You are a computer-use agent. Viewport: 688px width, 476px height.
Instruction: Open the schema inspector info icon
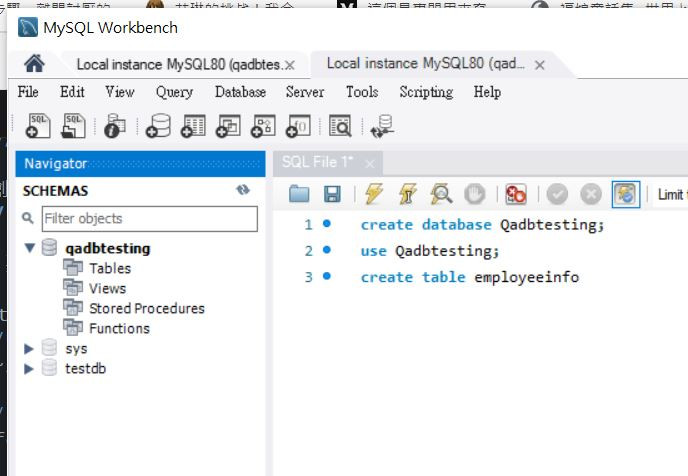pyautogui.click(x=115, y=126)
